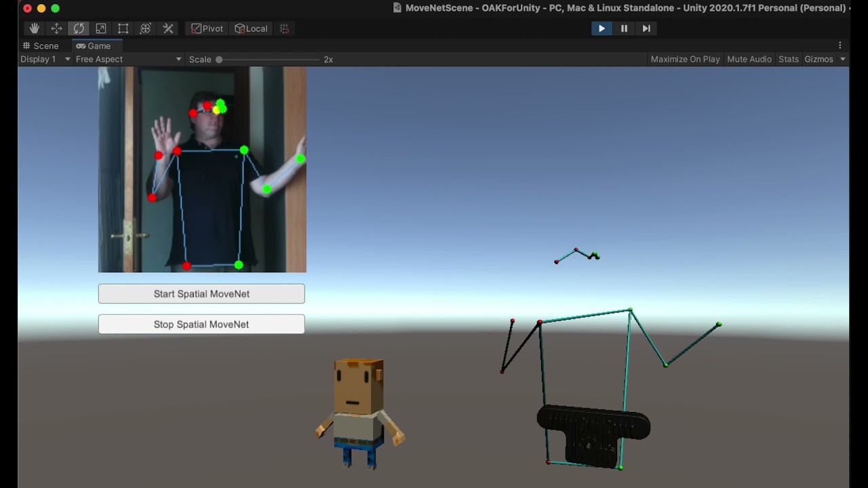Select the Rotate tool

79,28
